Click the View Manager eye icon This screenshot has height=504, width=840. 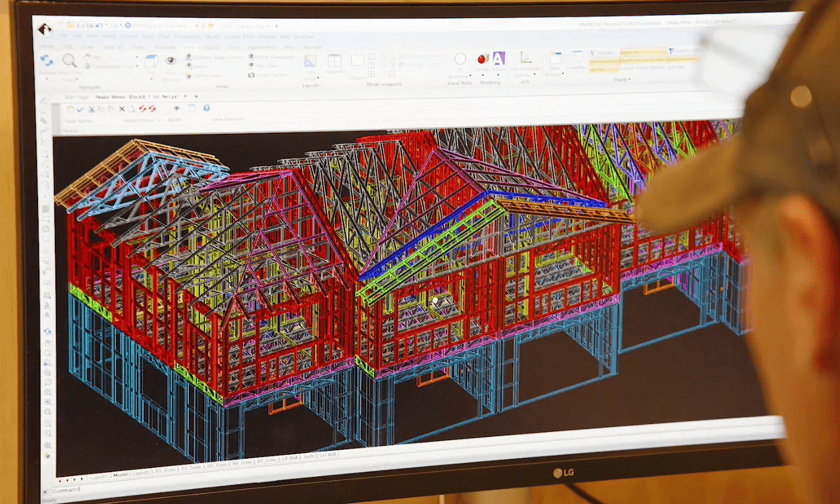click(x=171, y=61)
